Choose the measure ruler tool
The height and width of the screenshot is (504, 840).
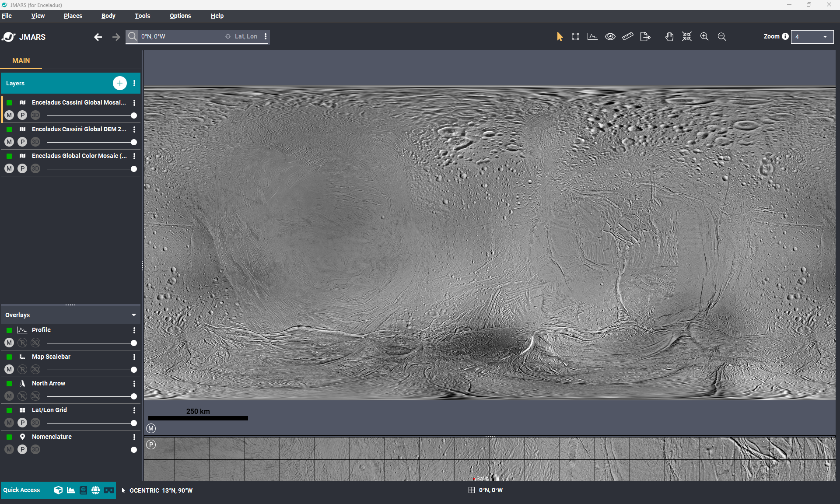(x=628, y=37)
